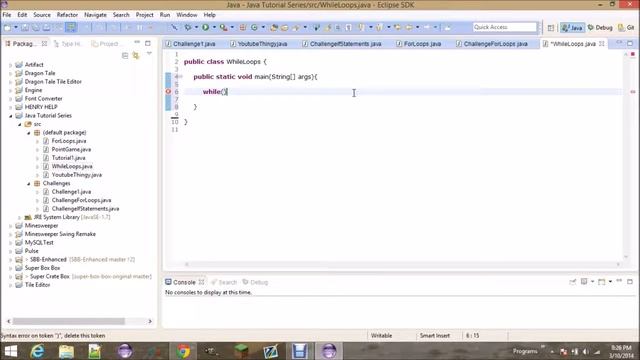Open the Source menu

42,15
